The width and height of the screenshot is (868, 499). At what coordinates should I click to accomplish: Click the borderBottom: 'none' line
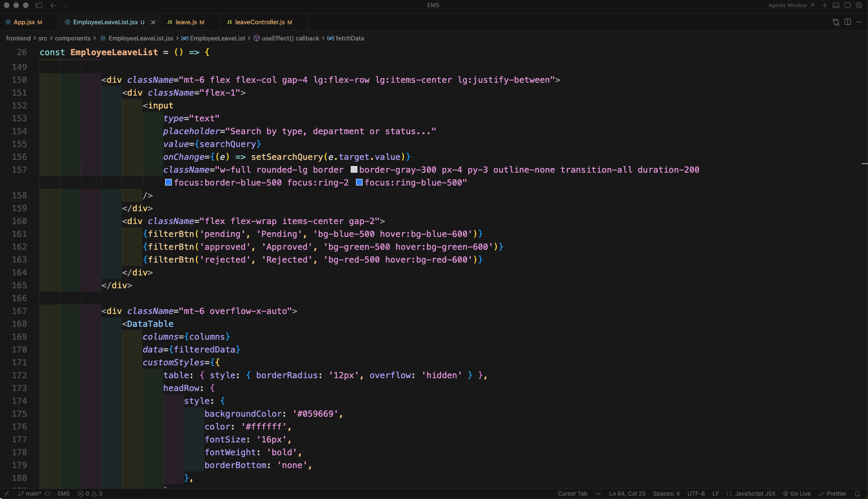click(258, 465)
